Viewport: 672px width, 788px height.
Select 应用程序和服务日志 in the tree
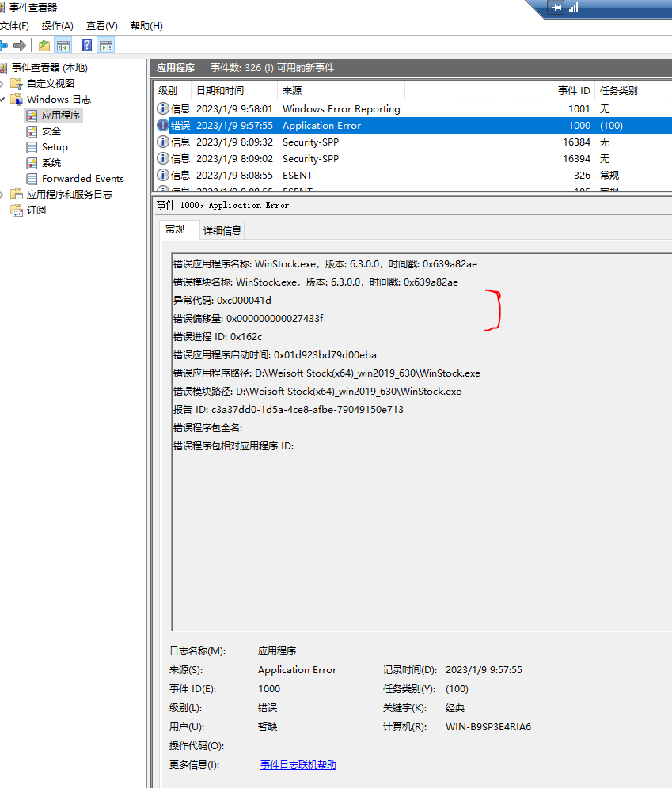point(70,195)
